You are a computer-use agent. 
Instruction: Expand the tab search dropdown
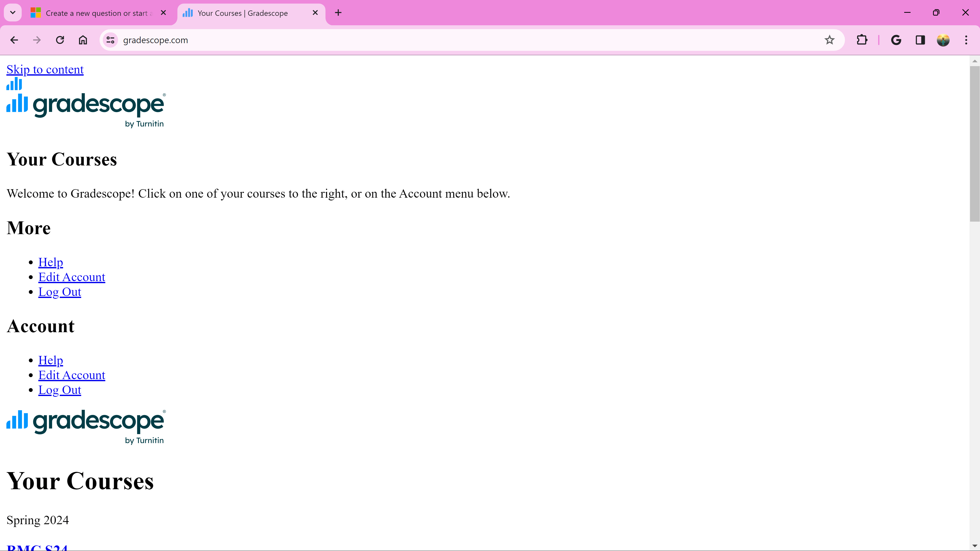pos(13,13)
